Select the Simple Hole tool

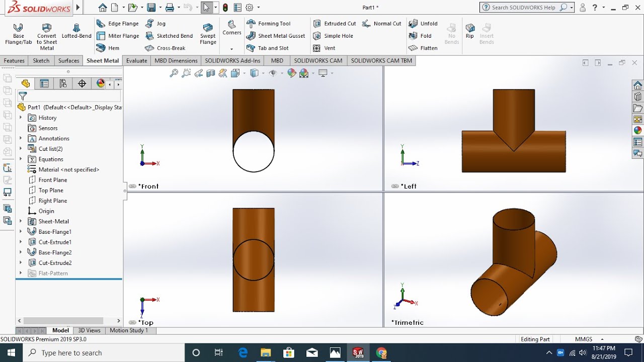coord(333,36)
